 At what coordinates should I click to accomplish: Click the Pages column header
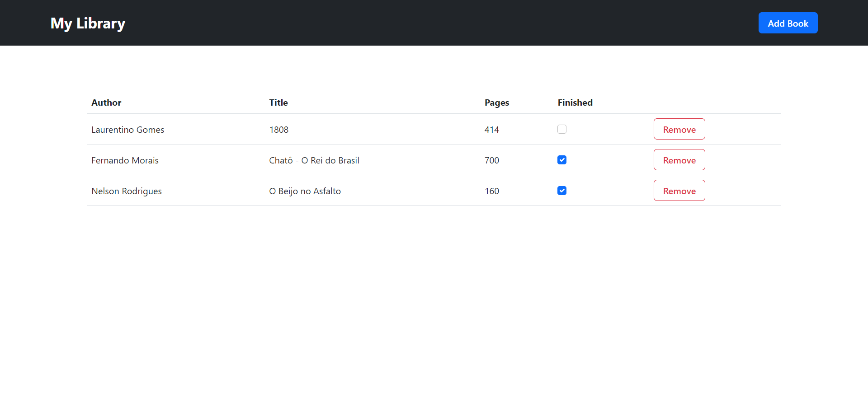[x=496, y=103]
